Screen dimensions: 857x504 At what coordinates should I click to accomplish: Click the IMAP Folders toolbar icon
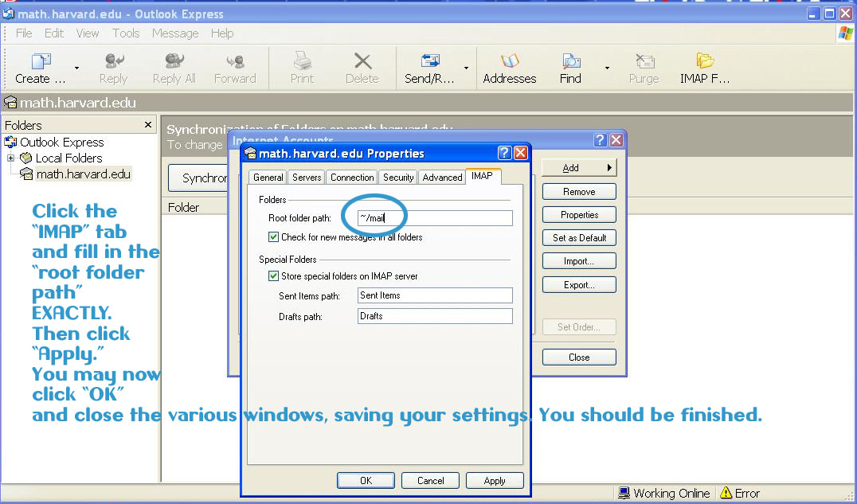tap(704, 62)
